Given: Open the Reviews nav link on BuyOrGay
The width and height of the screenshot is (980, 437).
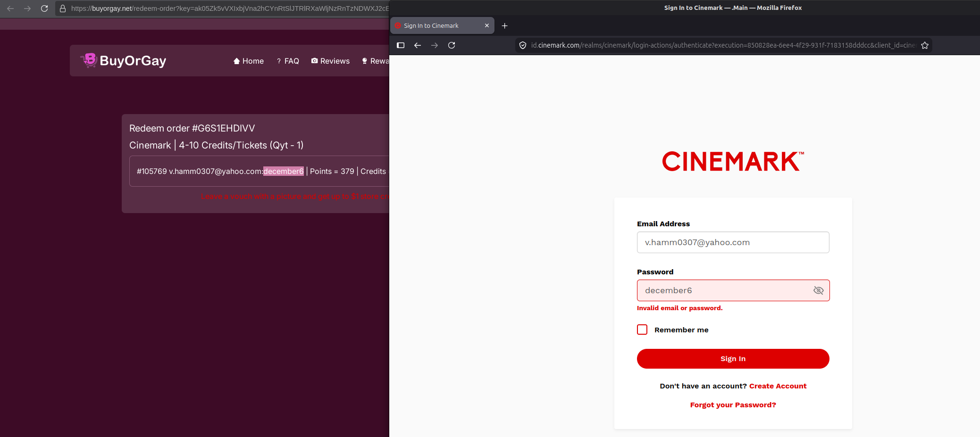Looking at the screenshot, I should (x=330, y=61).
